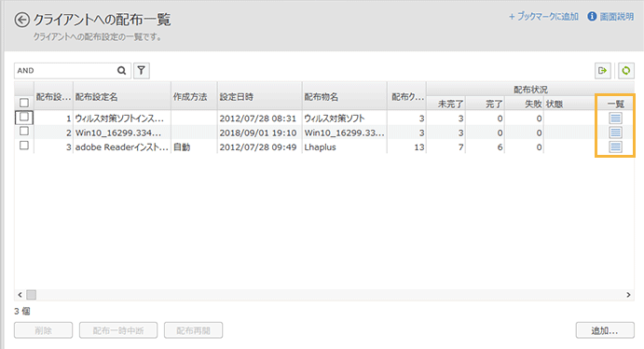
Task: Click the 自動 creation method cell
Action: click(194, 147)
